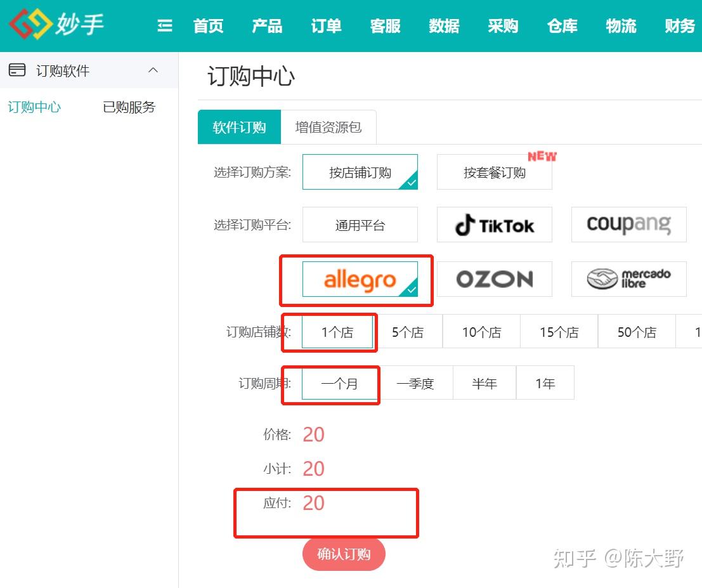Open the 采购 menu

click(x=504, y=25)
